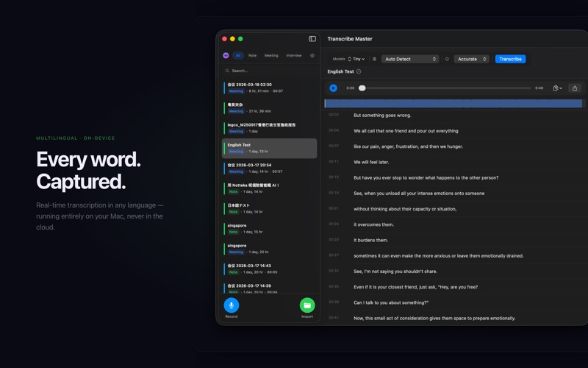Click the purple icon left of All
588x368 pixels.
pyautogui.click(x=226, y=56)
